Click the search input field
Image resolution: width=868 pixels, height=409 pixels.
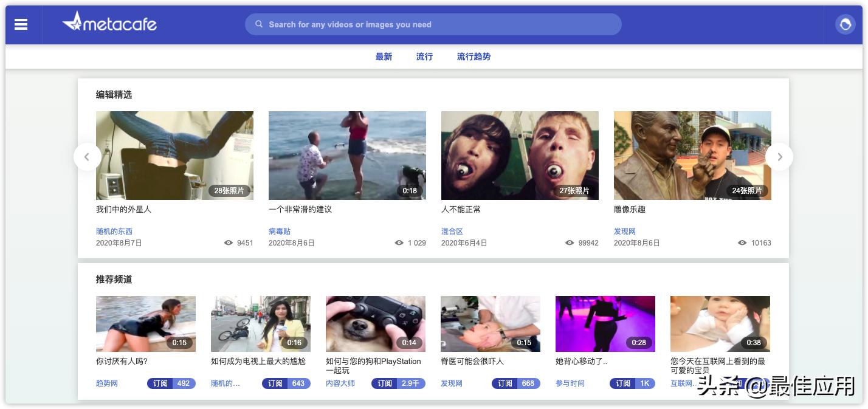pos(433,24)
